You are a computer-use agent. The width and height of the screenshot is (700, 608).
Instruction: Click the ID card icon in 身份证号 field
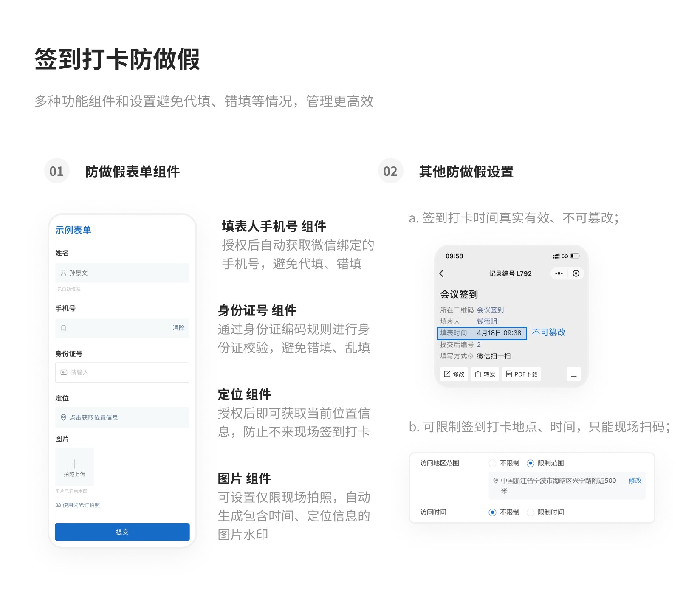[x=64, y=372]
